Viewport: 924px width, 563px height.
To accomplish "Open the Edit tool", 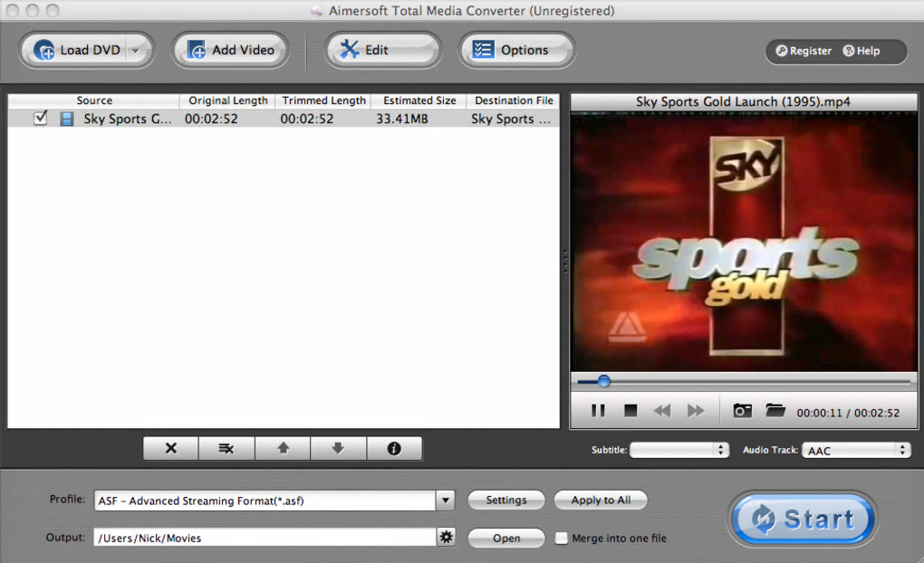I will point(382,50).
